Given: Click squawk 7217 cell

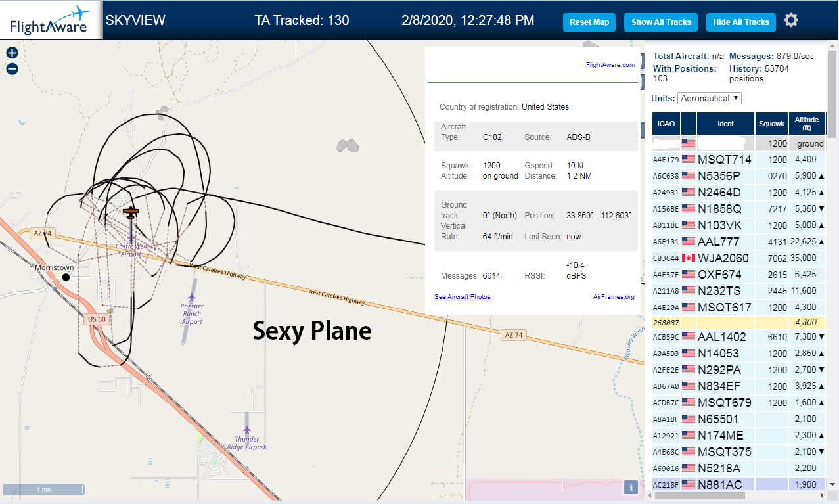Looking at the screenshot, I should 771,208.
